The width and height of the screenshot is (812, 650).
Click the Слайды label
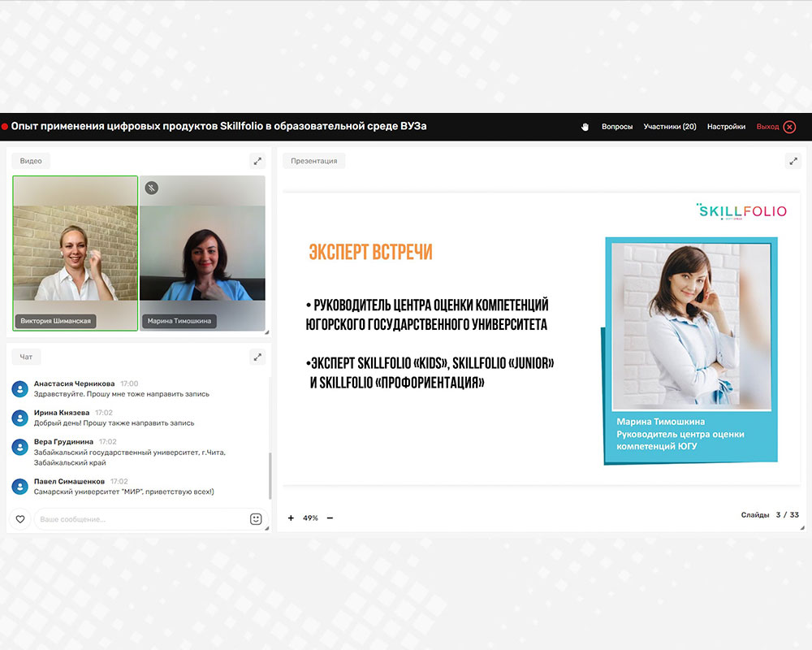pos(755,514)
